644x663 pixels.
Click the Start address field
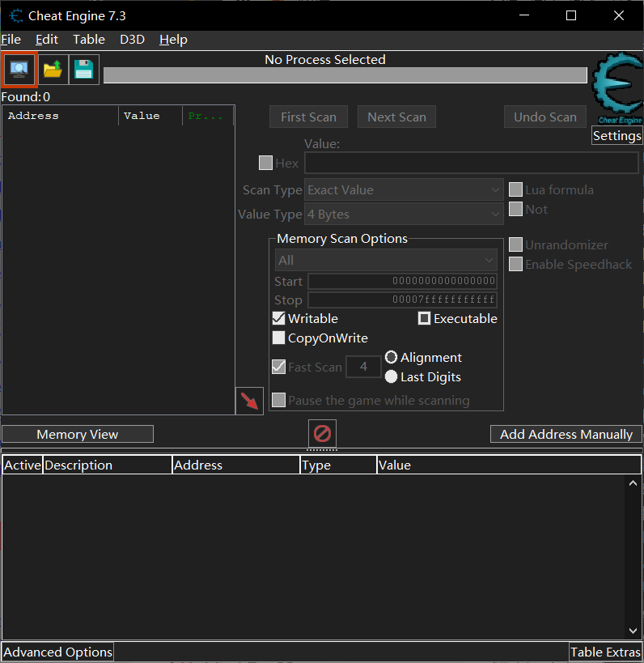click(402, 281)
